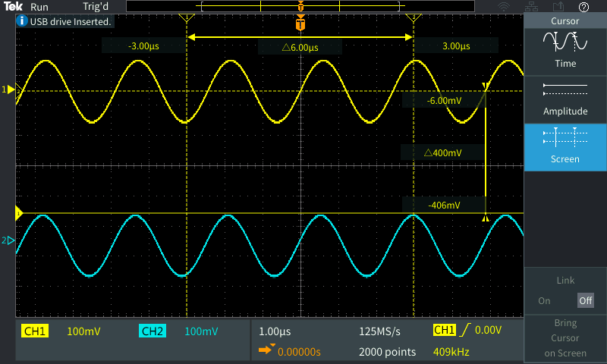Select the channel 2 ground reference marker

(10, 241)
